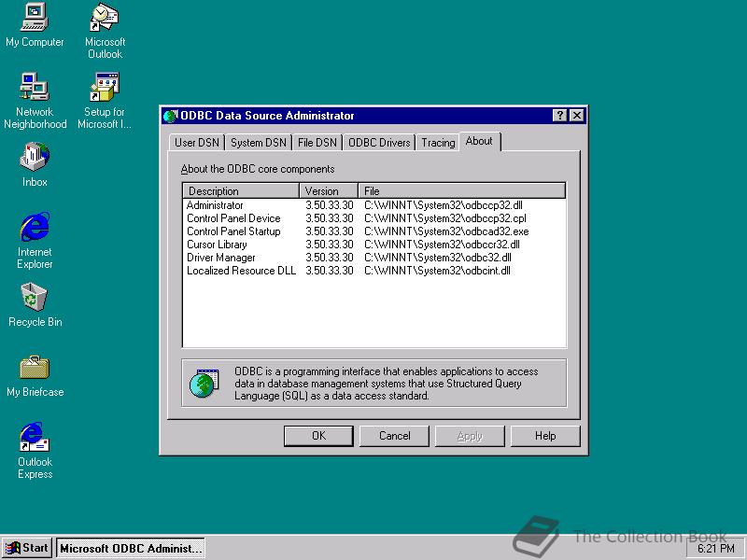Select the Inbox desktop icon
Image resolution: width=747 pixels, height=560 pixels.
(35, 164)
